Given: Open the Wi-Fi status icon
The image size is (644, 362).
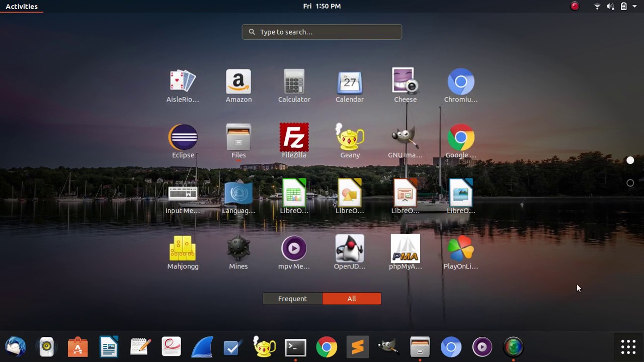Looking at the screenshot, I should coord(597,6).
